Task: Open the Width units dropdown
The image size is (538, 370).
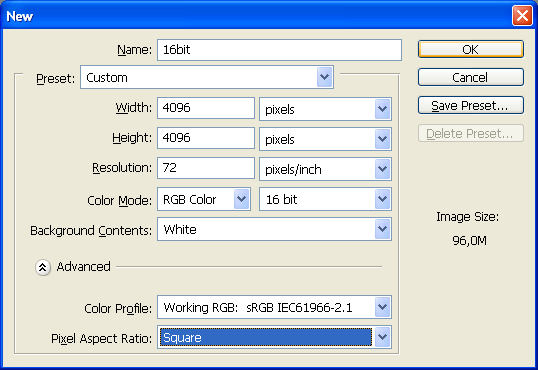Action: [325, 109]
